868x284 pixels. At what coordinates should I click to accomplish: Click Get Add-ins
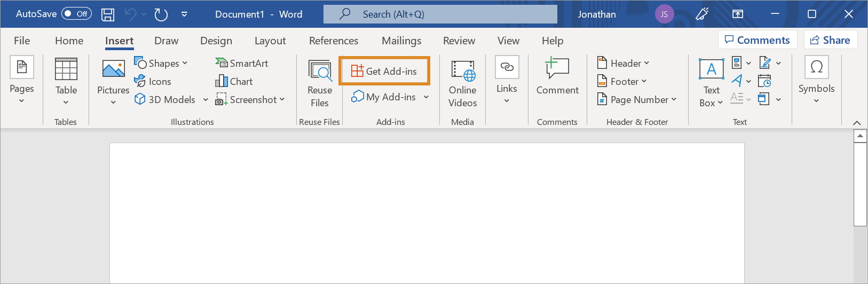[x=384, y=71]
